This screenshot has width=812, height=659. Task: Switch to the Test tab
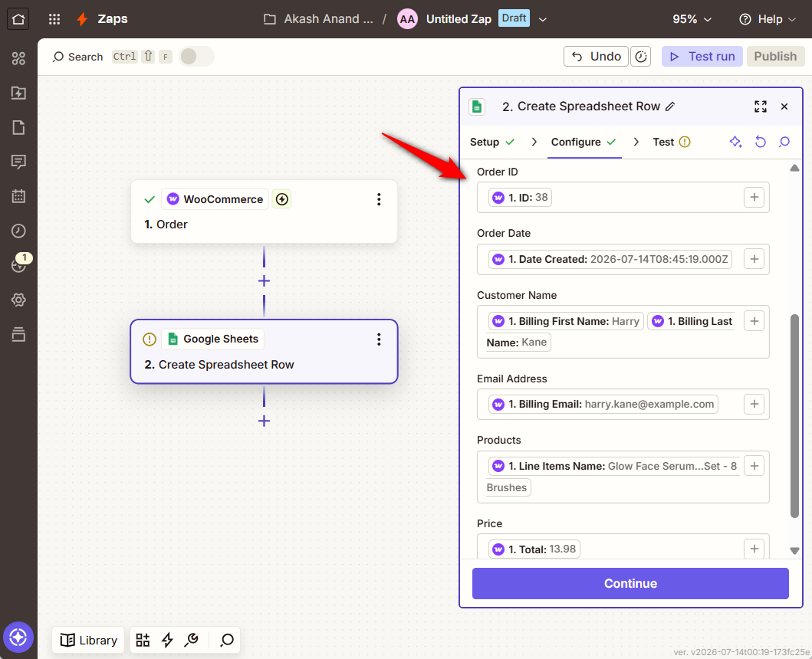(672, 142)
